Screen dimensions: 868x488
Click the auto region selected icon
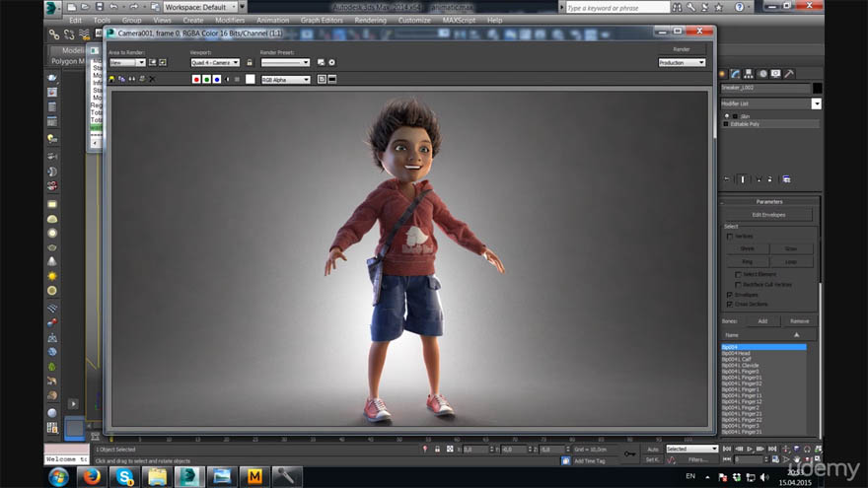tap(163, 62)
